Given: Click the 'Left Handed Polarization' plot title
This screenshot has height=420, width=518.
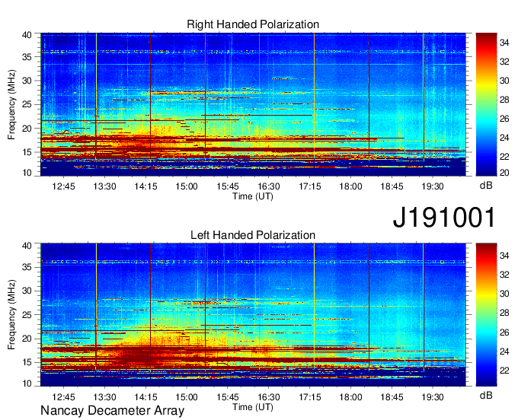Looking at the screenshot, I should pos(253,235).
